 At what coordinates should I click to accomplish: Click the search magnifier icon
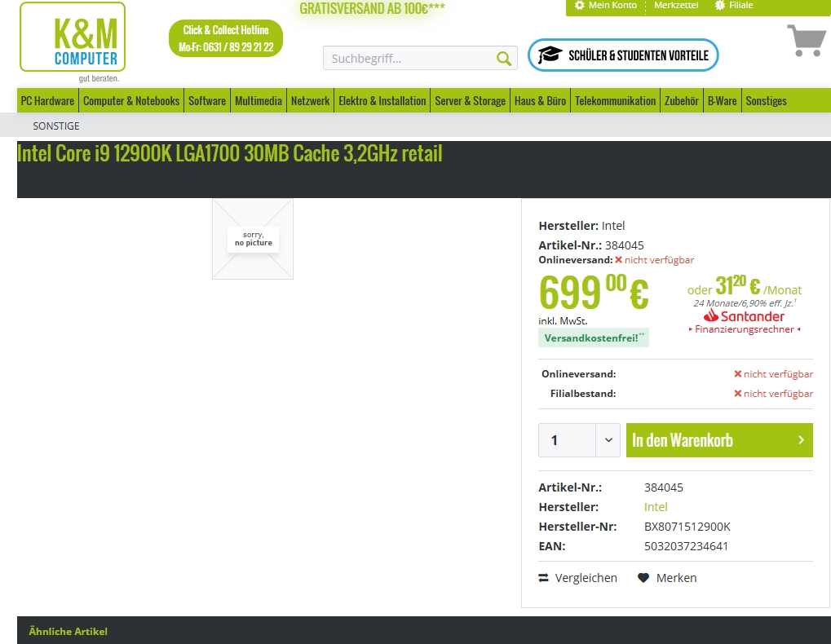[503, 58]
